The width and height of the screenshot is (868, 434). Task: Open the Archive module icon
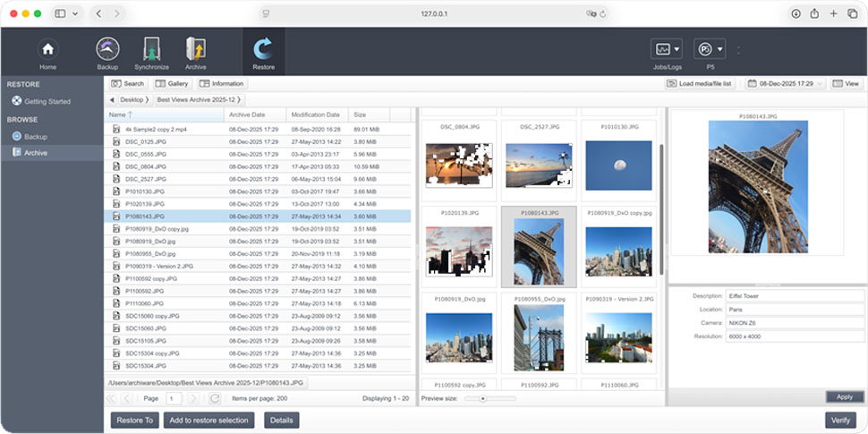[195, 49]
